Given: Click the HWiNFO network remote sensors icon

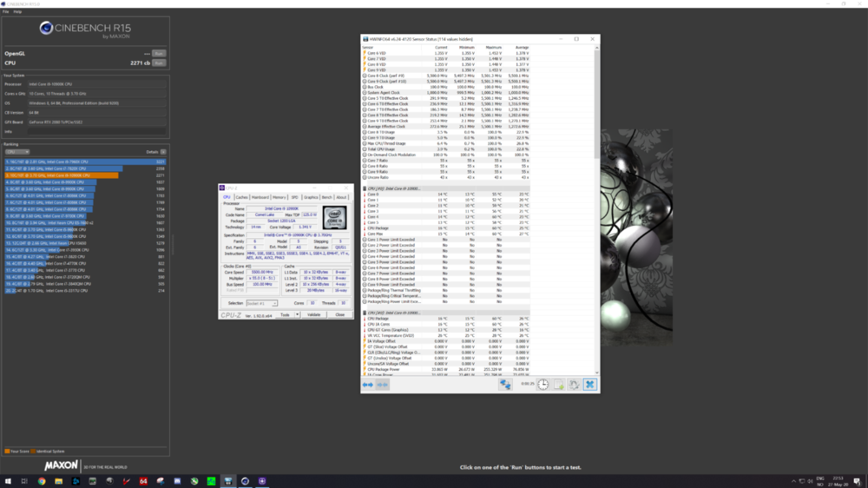Looking at the screenshot, I should click(x=505, y=385).
